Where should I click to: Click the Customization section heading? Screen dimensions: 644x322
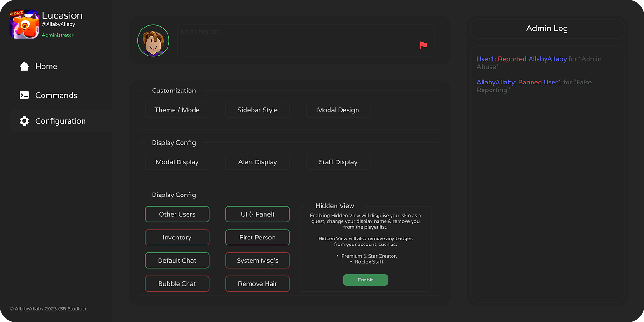tap(174, 91)
